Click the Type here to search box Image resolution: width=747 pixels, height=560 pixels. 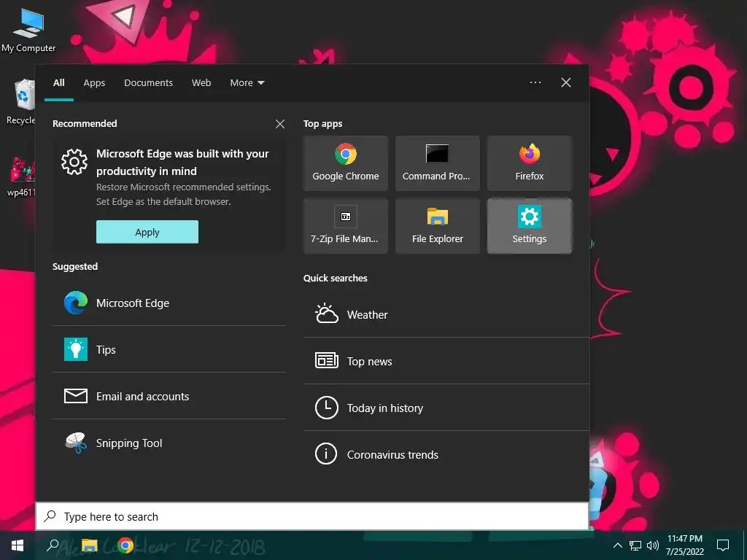click(312, 516)
